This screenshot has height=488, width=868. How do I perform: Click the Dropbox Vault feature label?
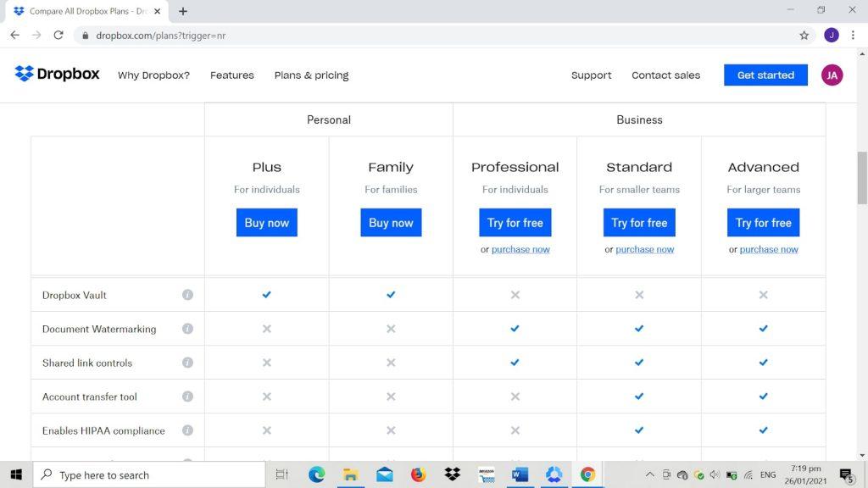click(x=75, y=295)
